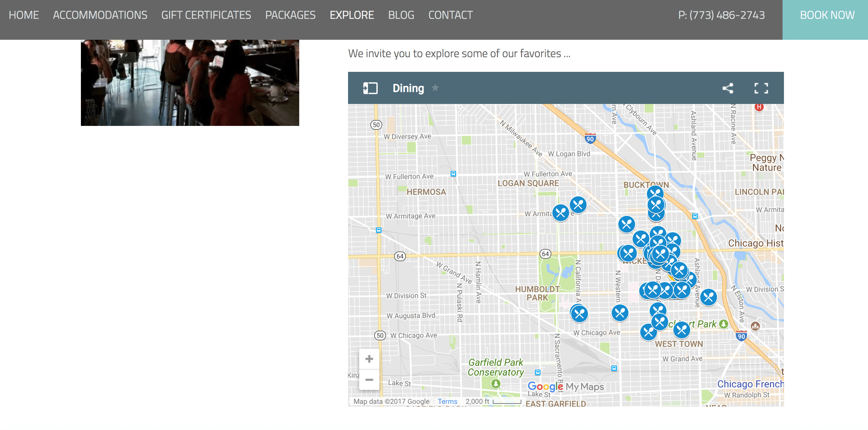868x430 pixels.
Task: Open the HOME navigation link
Action: 24,15
